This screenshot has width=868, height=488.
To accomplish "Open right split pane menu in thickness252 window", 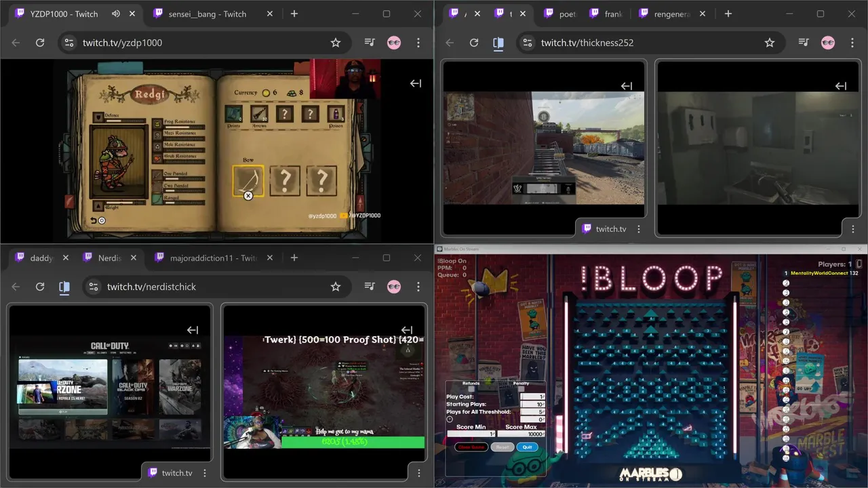I will click(x=853, y=229).
